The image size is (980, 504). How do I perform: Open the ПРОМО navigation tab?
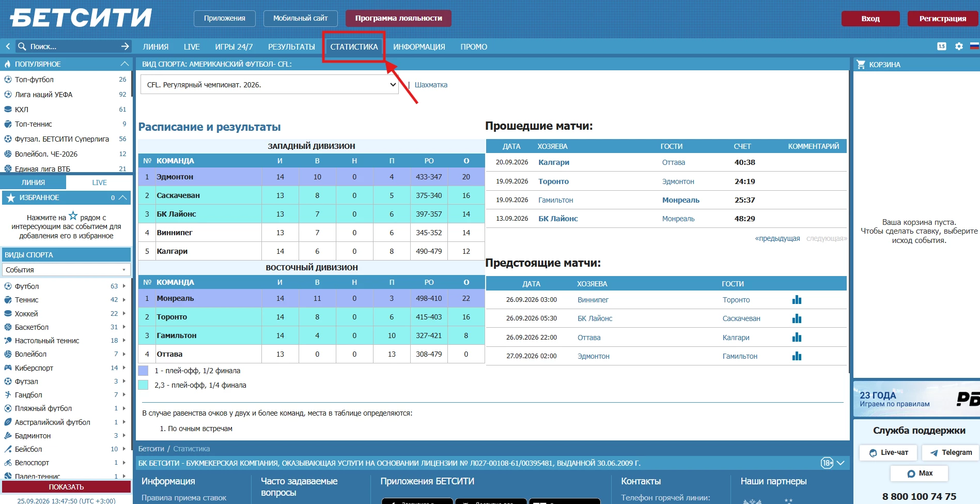click(474, 47)
